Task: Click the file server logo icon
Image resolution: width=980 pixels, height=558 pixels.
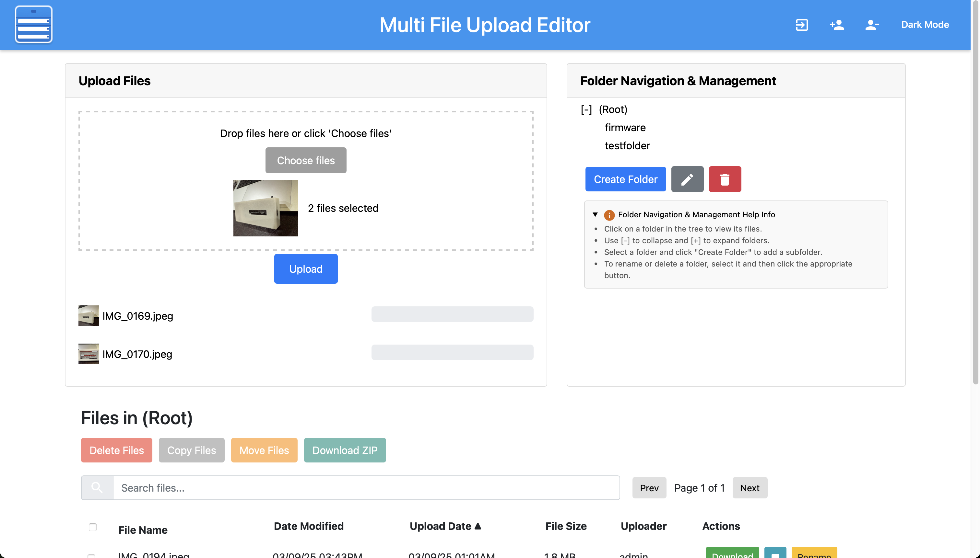Action: tap(34, 25)
